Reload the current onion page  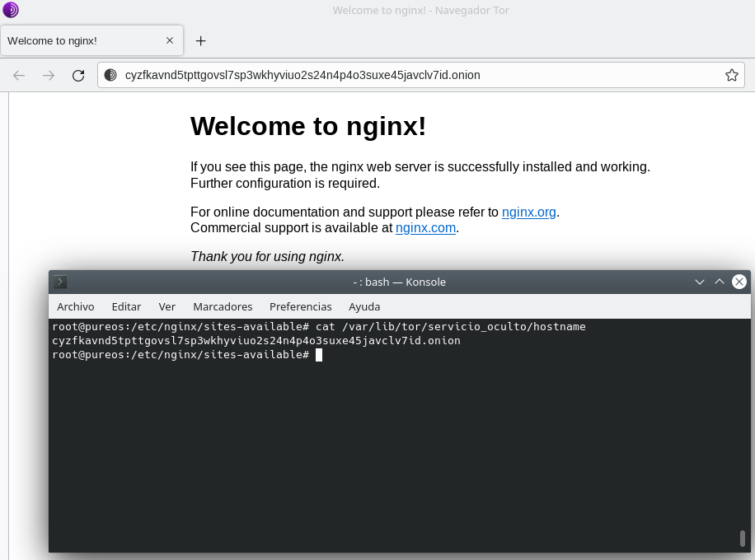(x=78, y=75)
